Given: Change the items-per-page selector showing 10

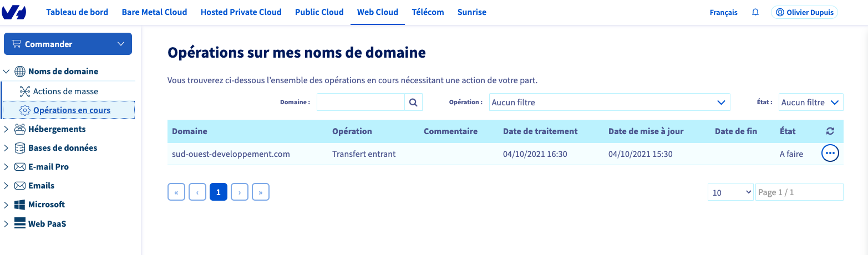Looking at the screenshot, I should (730, 192).
